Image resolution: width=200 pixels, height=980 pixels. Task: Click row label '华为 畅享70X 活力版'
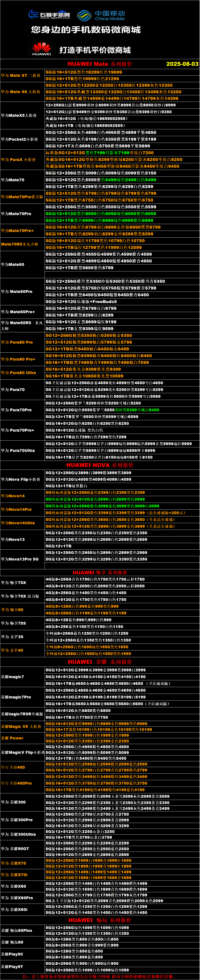pyautogui.click(x=20, y=596)
